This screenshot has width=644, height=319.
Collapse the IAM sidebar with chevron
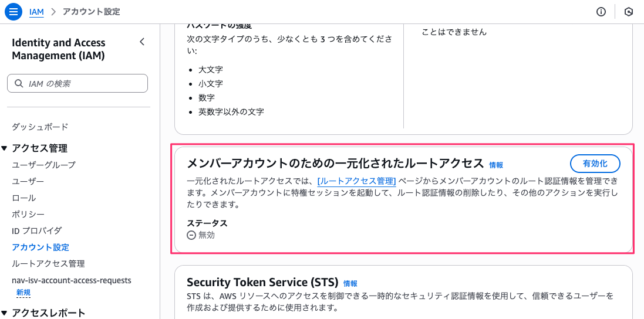(141, 42)
